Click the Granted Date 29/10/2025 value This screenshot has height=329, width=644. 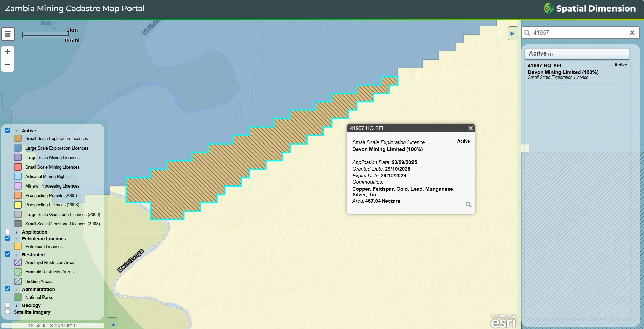coord(398,169)
